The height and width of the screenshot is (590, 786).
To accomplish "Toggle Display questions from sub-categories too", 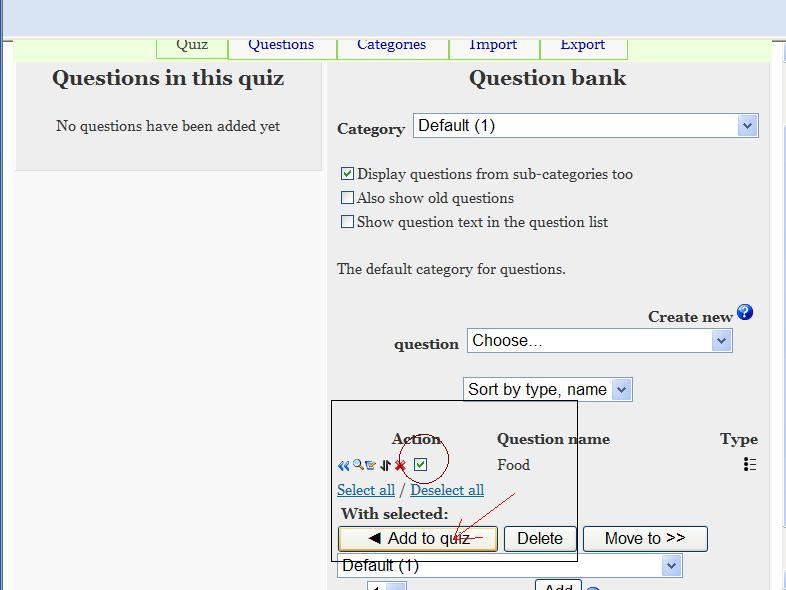I will point(348,174).
